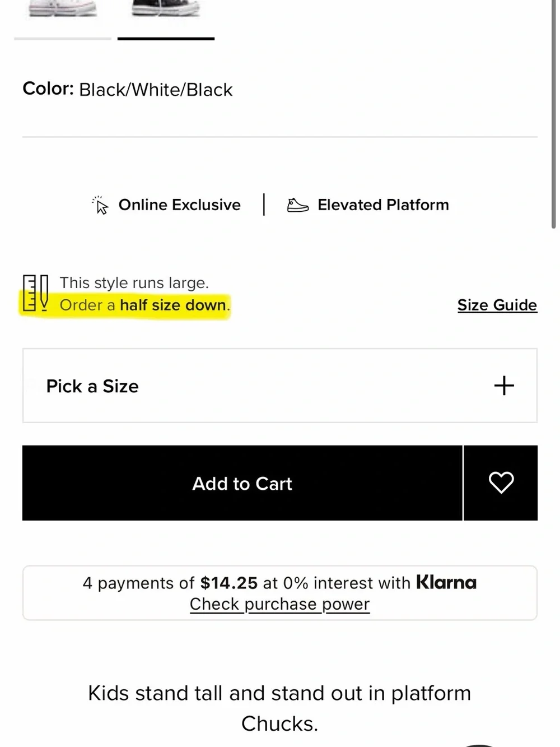Select the white shoe color thumbnail

point(63,10)
